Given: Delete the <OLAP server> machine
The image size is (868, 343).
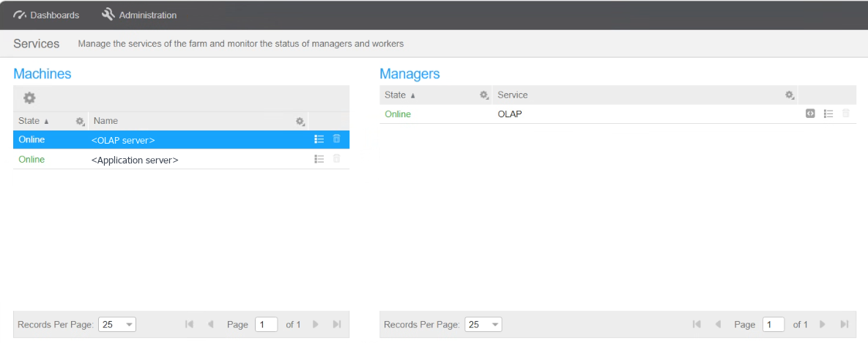Looking at the screenshot, I should (336, 139).
